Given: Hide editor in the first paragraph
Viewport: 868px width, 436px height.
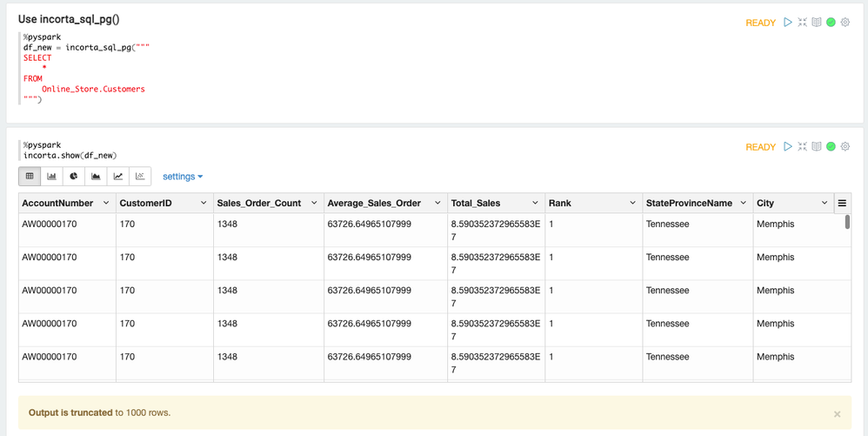Looking at the screenshot, I should point(802,23).
